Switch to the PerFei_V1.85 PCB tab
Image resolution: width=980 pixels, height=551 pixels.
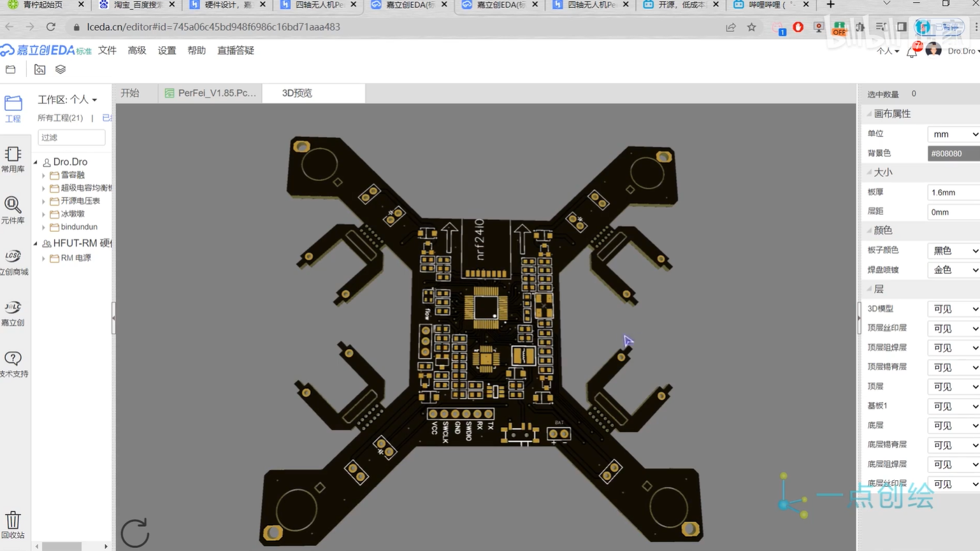210,93
